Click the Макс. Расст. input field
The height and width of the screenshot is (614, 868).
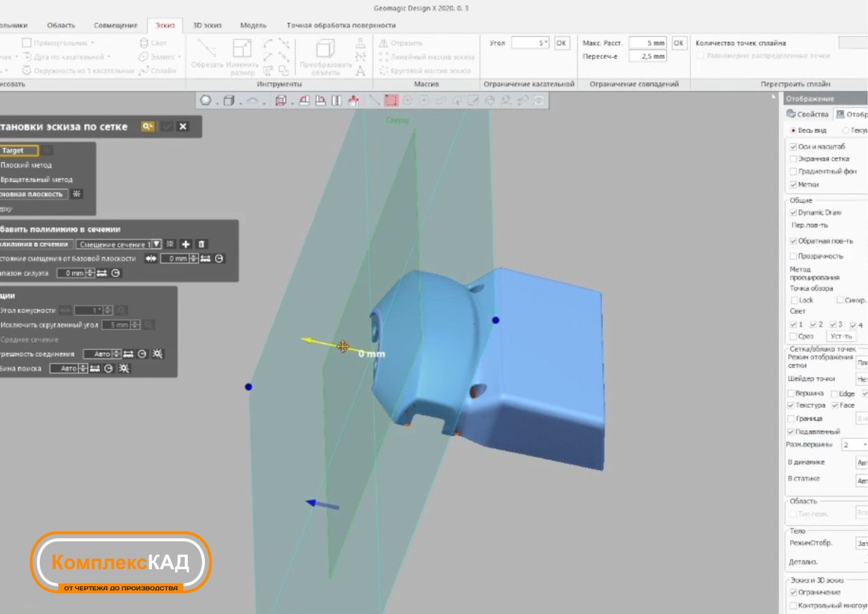(648, 43)
